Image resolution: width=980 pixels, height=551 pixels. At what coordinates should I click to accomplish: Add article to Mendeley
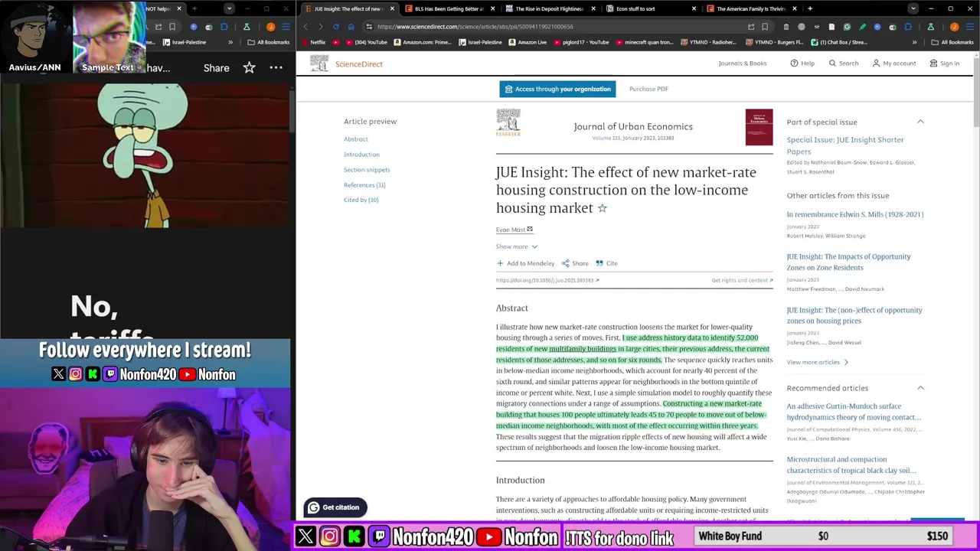tap(525, 263)
